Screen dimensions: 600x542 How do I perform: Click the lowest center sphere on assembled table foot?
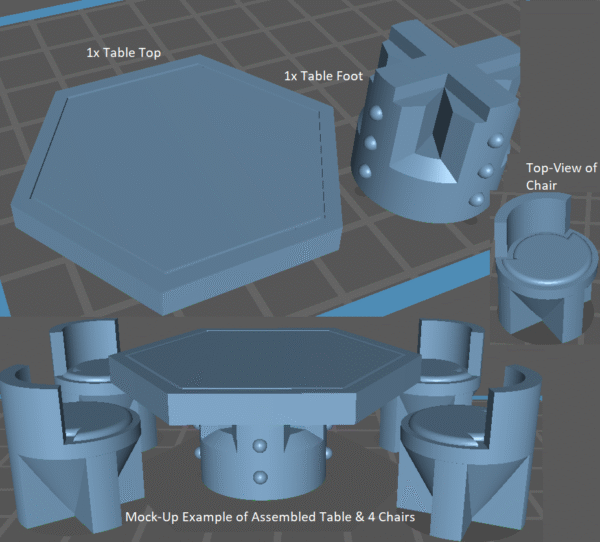[262, 478]
